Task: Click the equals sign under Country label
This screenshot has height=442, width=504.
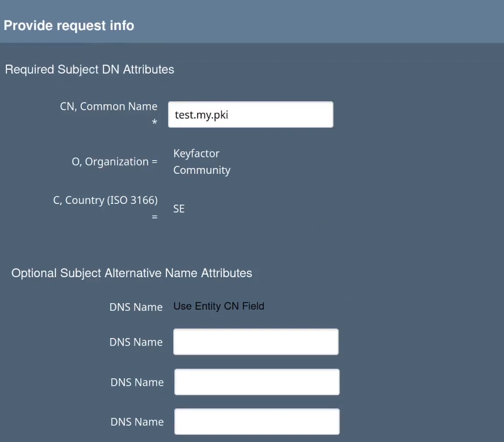Action: [154, 217]
